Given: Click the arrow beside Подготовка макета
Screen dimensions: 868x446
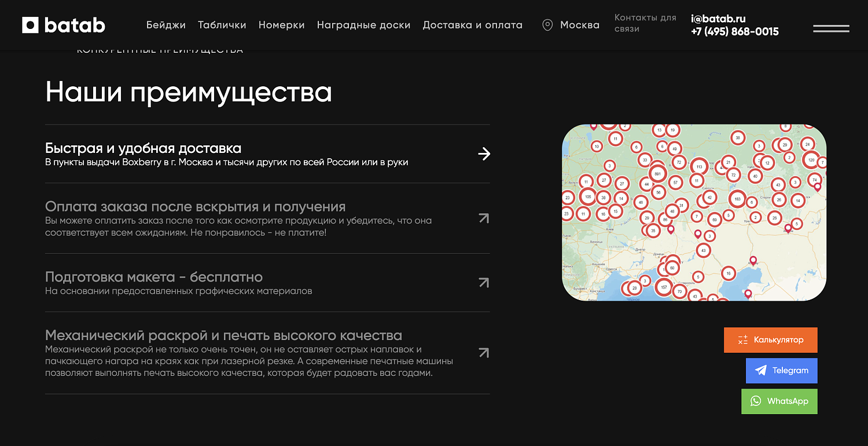Looking at the screenshot, I should 484,282.
